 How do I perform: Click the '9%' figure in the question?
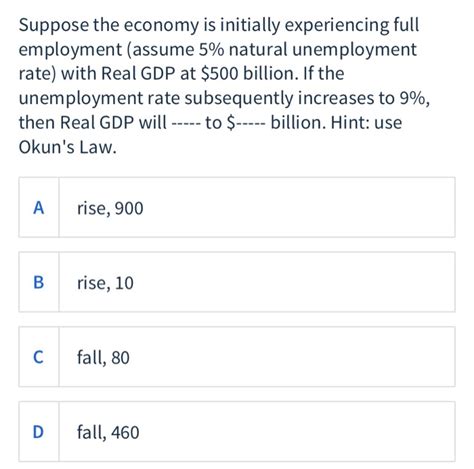point(412,98)
